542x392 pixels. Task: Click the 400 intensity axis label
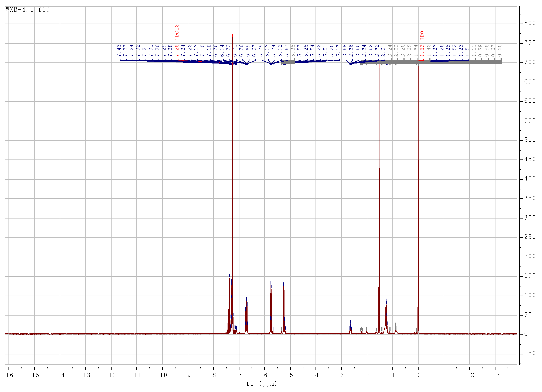click(530, 179)
